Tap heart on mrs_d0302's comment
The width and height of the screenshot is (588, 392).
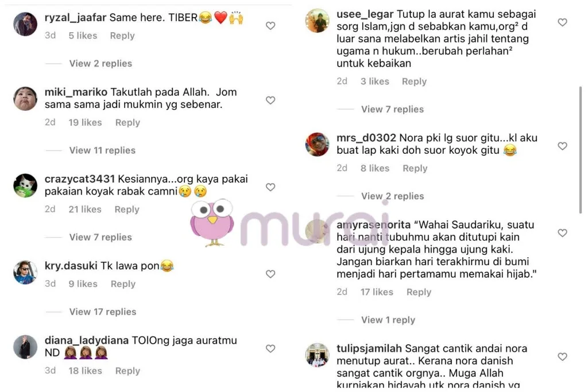pyautogui.click(x=562, y=146)
